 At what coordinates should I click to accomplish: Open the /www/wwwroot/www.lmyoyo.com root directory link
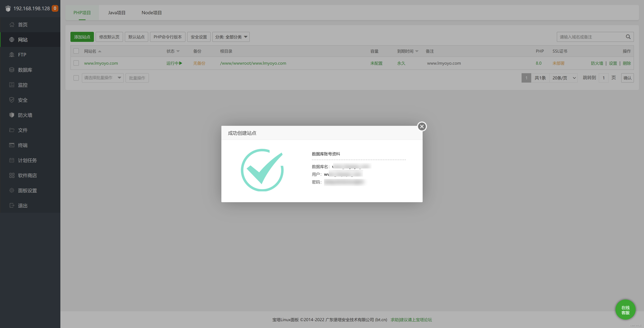[x=253, y=63]
